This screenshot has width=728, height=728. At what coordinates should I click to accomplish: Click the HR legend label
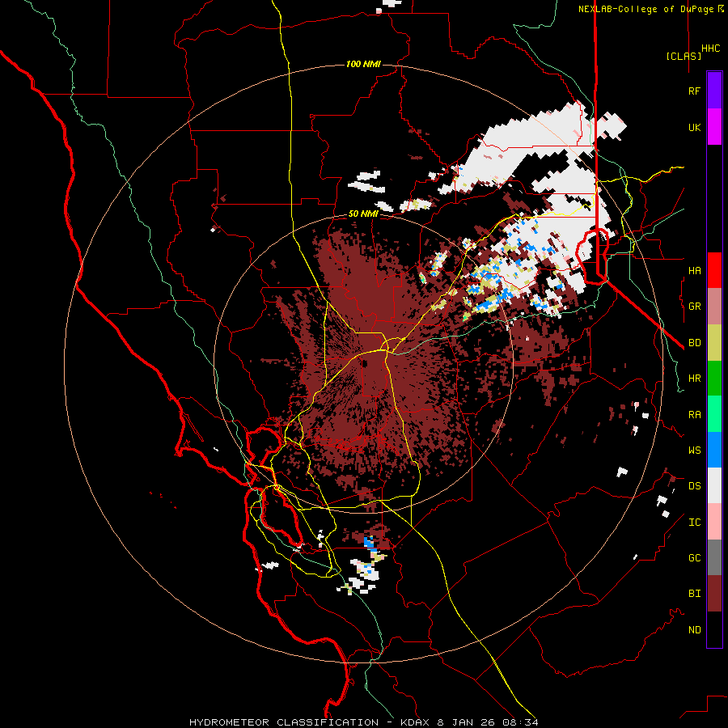pyautogui.click(x=694, y=379)
